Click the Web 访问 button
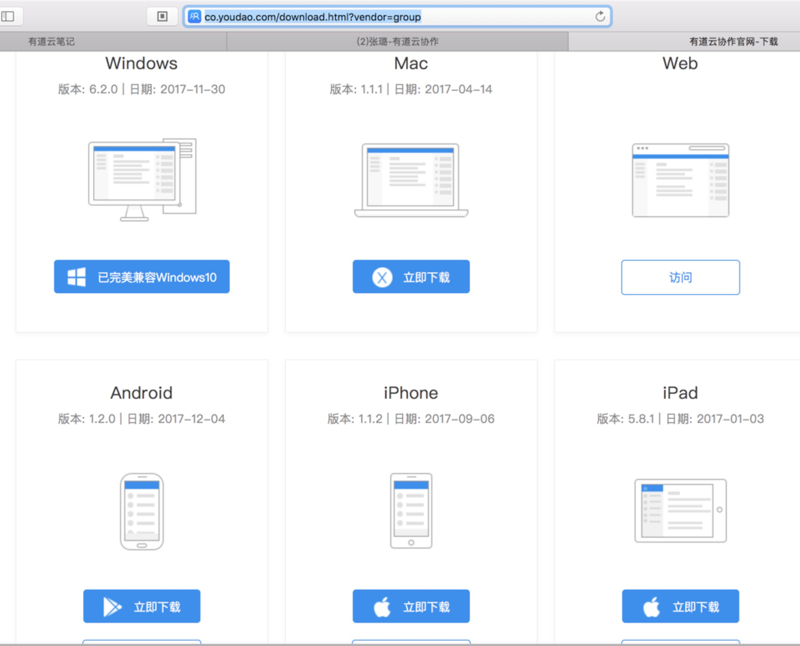 (681, 277)
